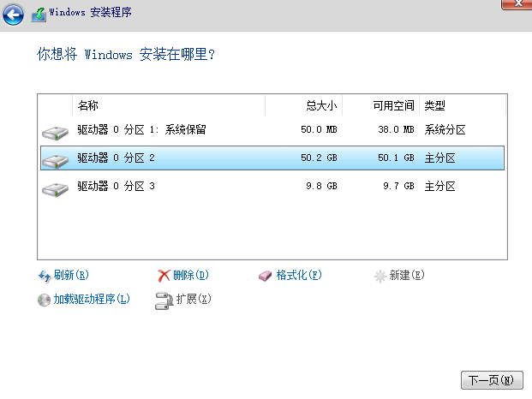The height and width of the screenshot is (399, 532).
Task: Click the refresh (刷新) arrows icon
Action: [x=45, y=276]
